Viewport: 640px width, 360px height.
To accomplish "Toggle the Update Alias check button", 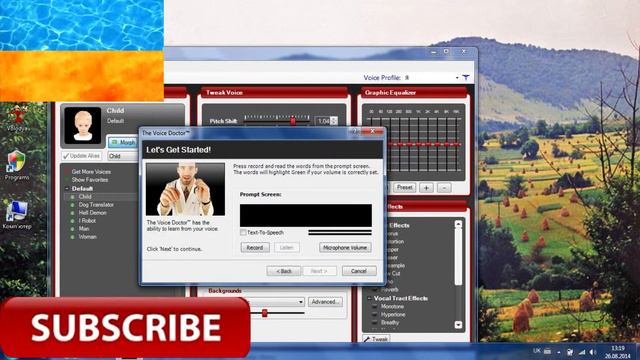I will pyautogui.click(x=81, y=156).
